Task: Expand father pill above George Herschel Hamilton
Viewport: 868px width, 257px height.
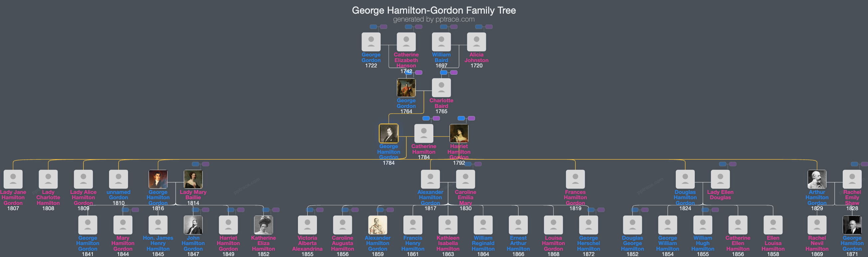Action: click(591, 210)
